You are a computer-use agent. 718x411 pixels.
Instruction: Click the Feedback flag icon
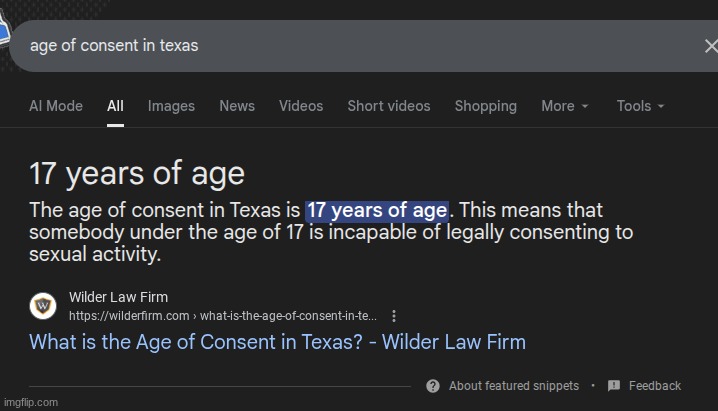coord(614,386)
